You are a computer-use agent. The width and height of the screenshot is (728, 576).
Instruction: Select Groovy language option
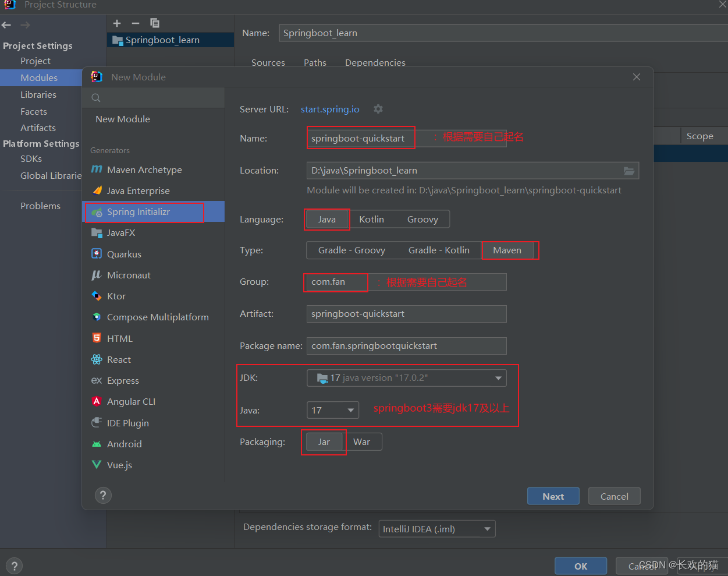point(422,220)
